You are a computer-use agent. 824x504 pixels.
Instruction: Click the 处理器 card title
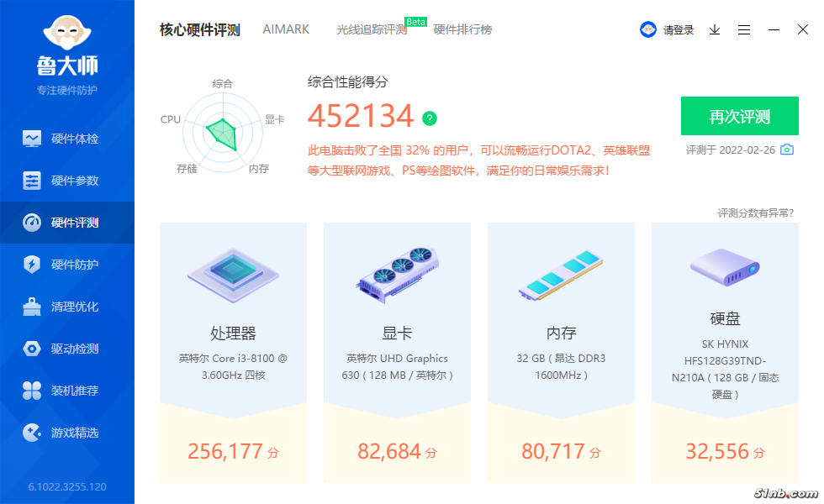[234, 333]
